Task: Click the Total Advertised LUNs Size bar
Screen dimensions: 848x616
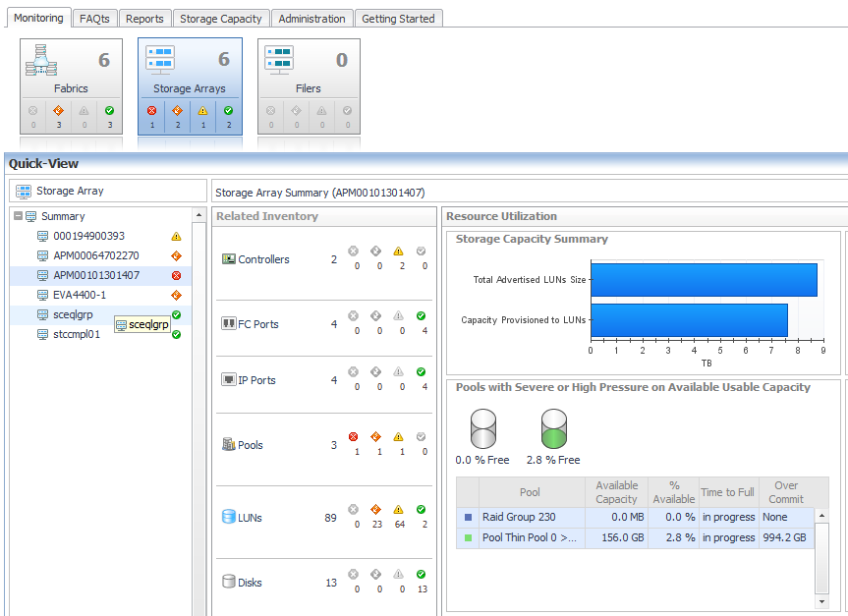Action: coord(703,280)
